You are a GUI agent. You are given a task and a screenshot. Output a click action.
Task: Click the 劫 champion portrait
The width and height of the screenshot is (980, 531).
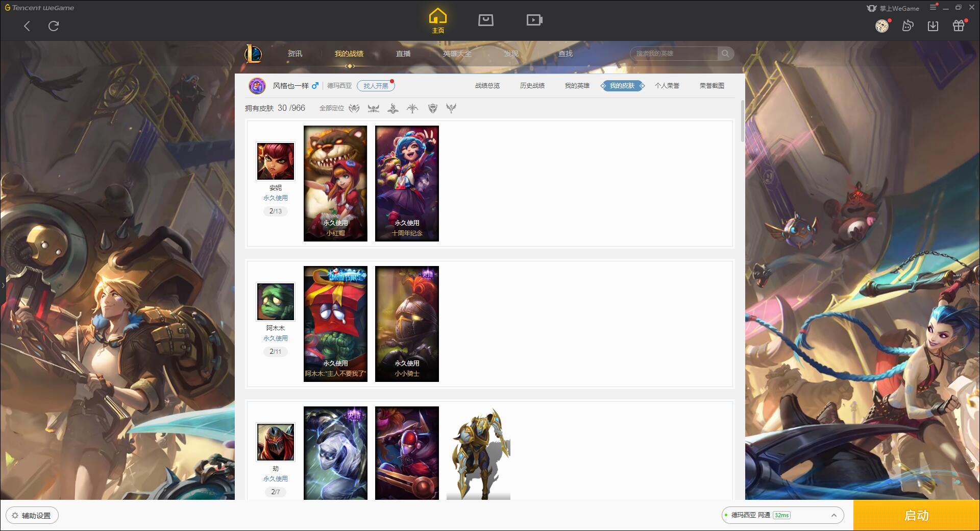[276, 442]
